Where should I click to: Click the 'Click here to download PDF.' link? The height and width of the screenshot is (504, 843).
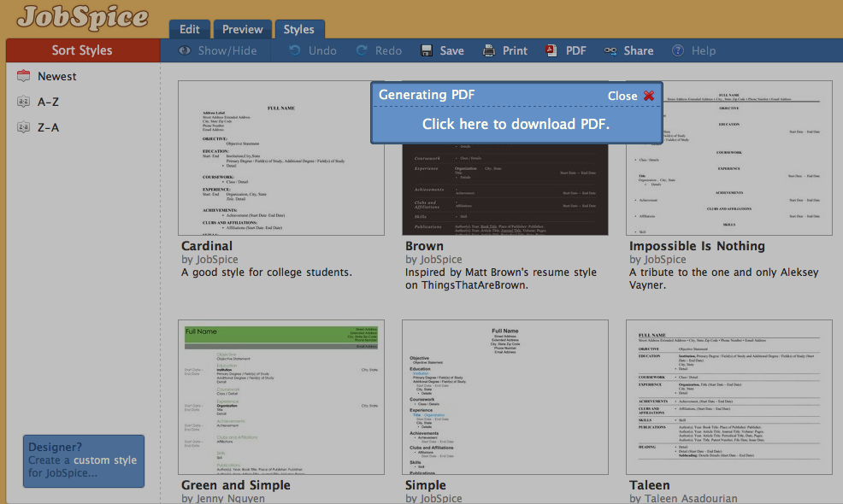(x=516, y=124)
